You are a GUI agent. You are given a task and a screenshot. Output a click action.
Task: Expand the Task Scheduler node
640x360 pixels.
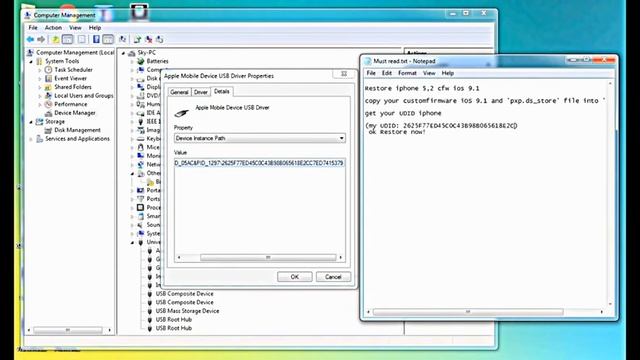40,70
